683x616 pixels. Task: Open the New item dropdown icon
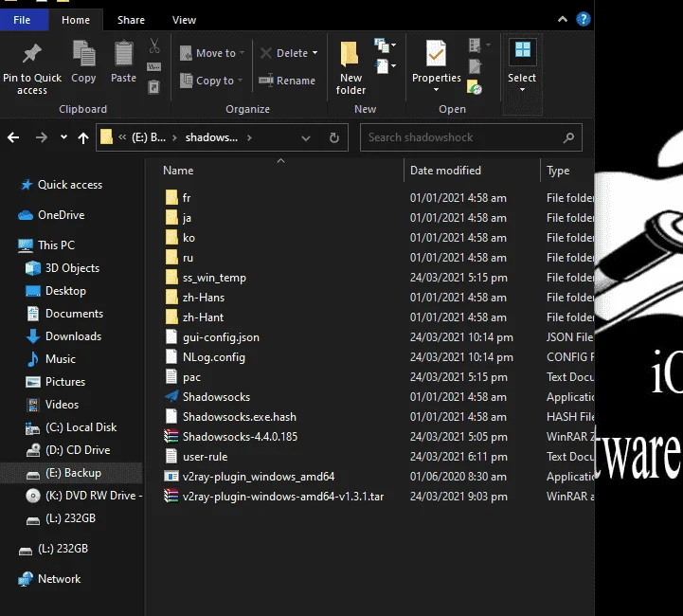[x=385, y=45]
